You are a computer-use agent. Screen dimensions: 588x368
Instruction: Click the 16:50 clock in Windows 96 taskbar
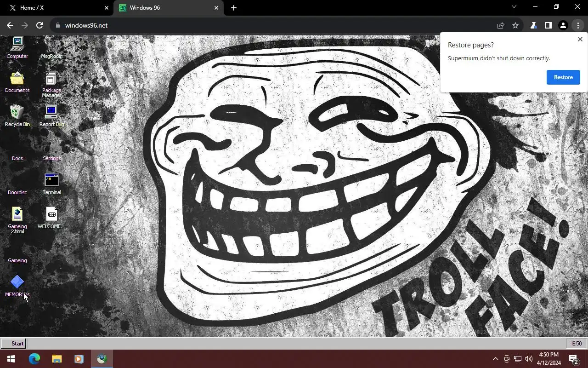pyautogui.click(x=576, y=344)
